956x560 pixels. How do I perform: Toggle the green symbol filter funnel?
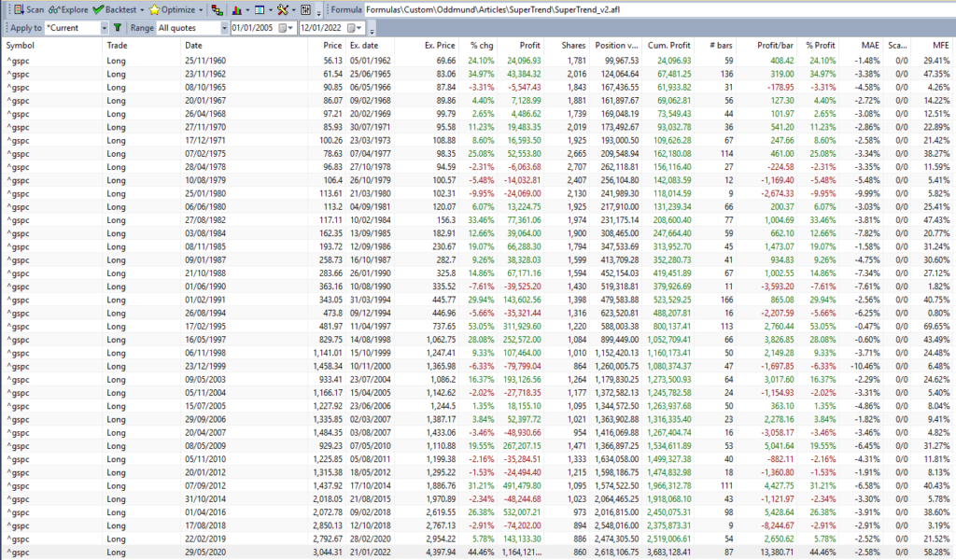(x=119, y=27)
